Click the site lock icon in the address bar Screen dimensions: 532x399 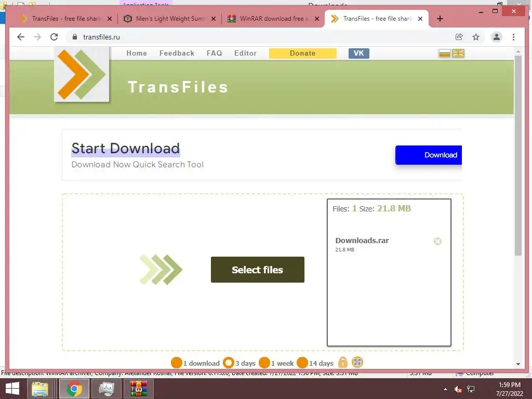coord(75,37)
